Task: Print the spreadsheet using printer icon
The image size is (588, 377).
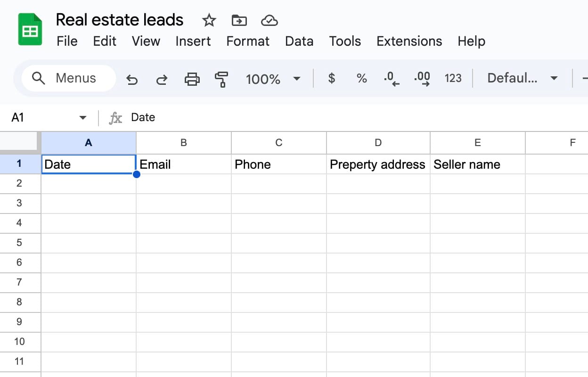Action: [192, 79]
